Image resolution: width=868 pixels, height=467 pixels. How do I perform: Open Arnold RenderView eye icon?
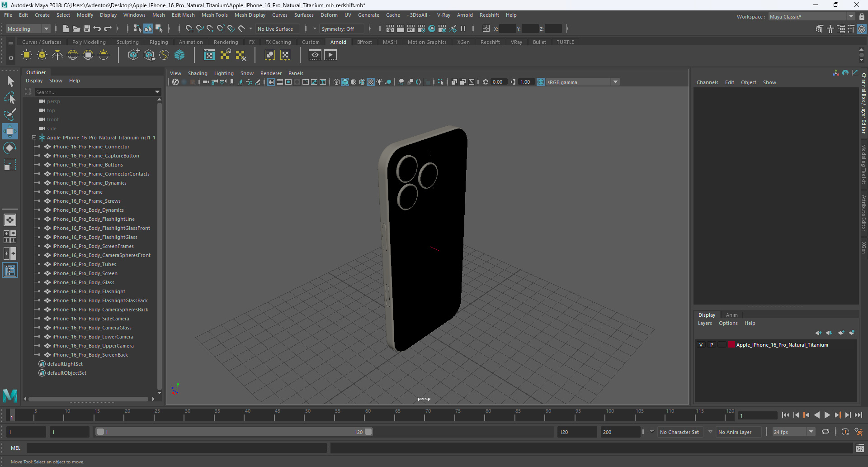tap(315, 55)
